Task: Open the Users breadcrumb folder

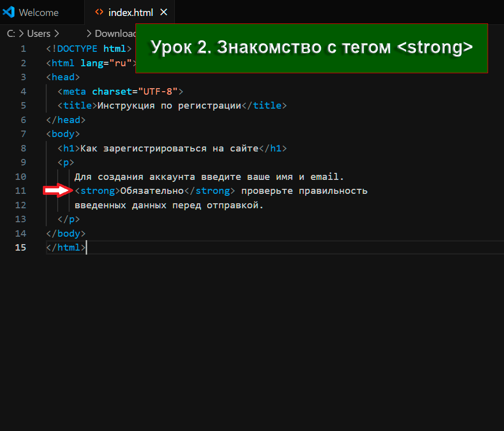Action: tap(39, 33)
